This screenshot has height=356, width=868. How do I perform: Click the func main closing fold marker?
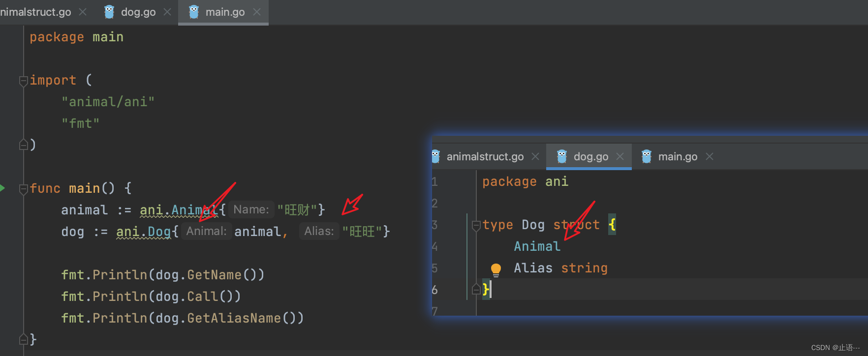click(23, 339)
